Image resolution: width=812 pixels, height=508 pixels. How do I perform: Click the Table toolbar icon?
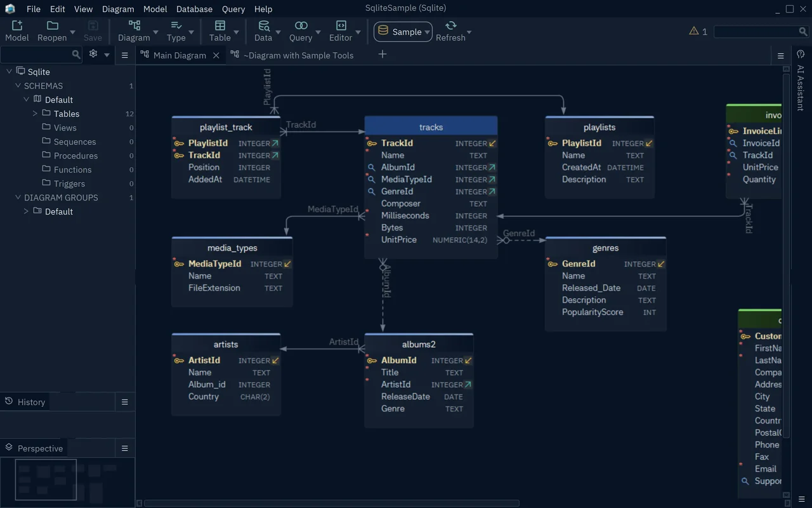[x=220, y=26]
